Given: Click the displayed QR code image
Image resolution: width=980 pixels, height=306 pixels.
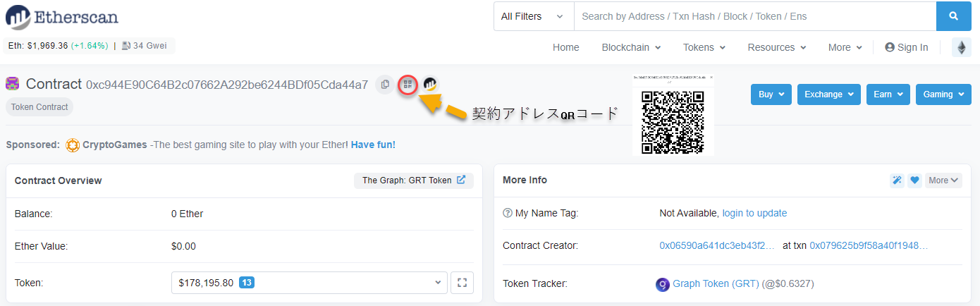Looking at the screenshot, I should 673,123.
